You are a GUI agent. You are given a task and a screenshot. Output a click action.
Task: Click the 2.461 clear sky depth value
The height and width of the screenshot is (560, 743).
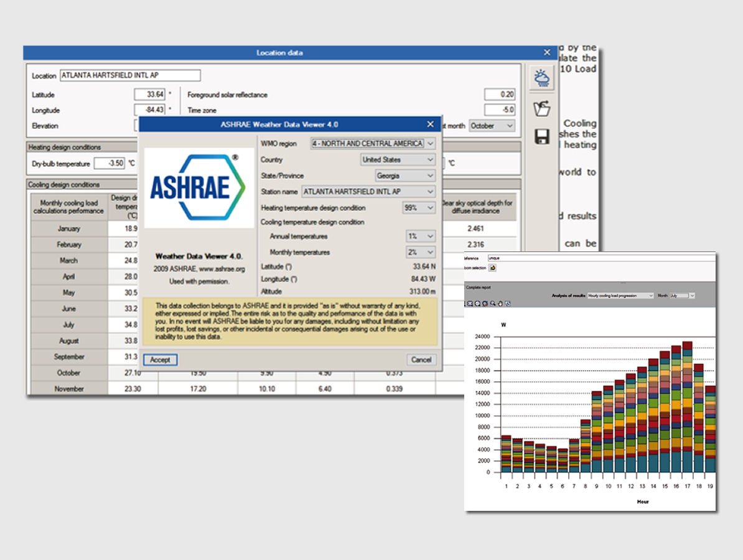(x=476, y=229)
